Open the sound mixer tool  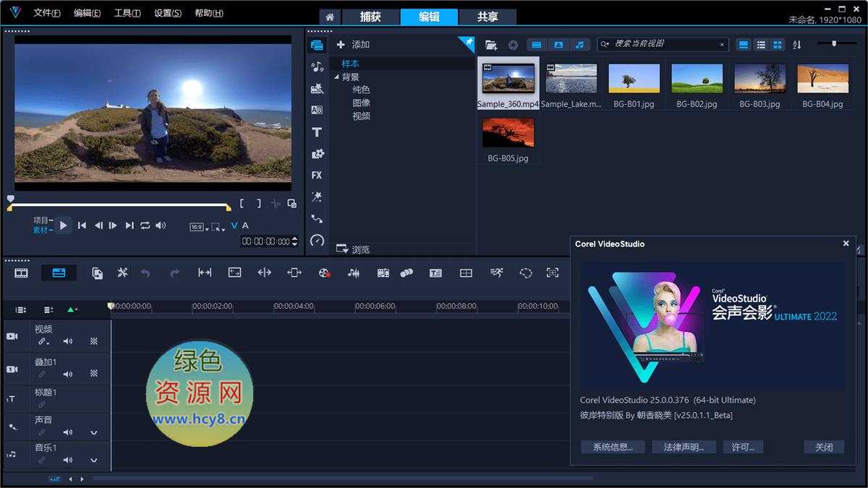click(353, 273)
